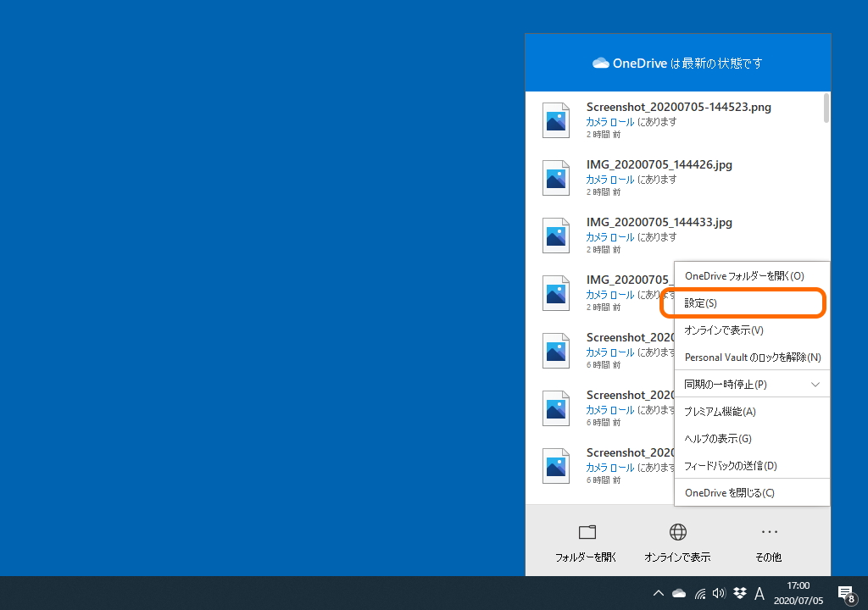Open the Dropbox icon in the system tray
Viewport: 868px width, 610px height.
(739, 593)
